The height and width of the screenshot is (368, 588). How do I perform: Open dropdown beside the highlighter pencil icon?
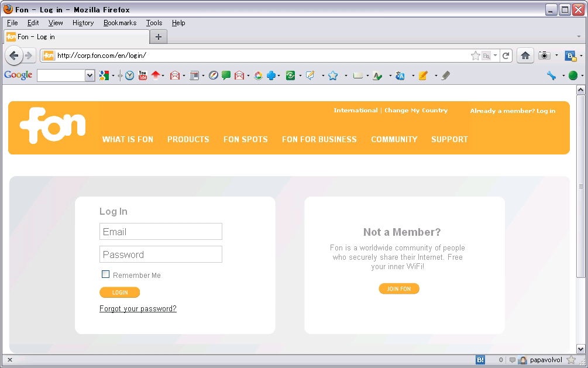436,76
